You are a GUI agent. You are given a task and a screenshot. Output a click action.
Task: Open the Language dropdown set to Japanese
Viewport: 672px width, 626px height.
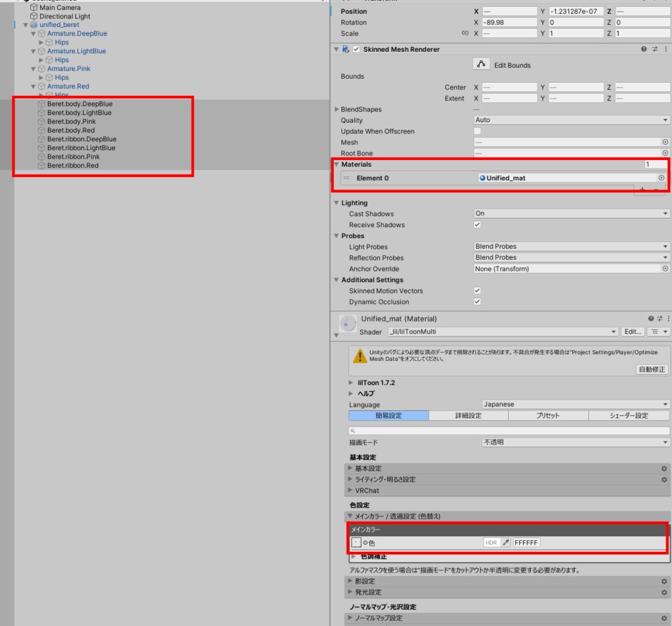576,404
